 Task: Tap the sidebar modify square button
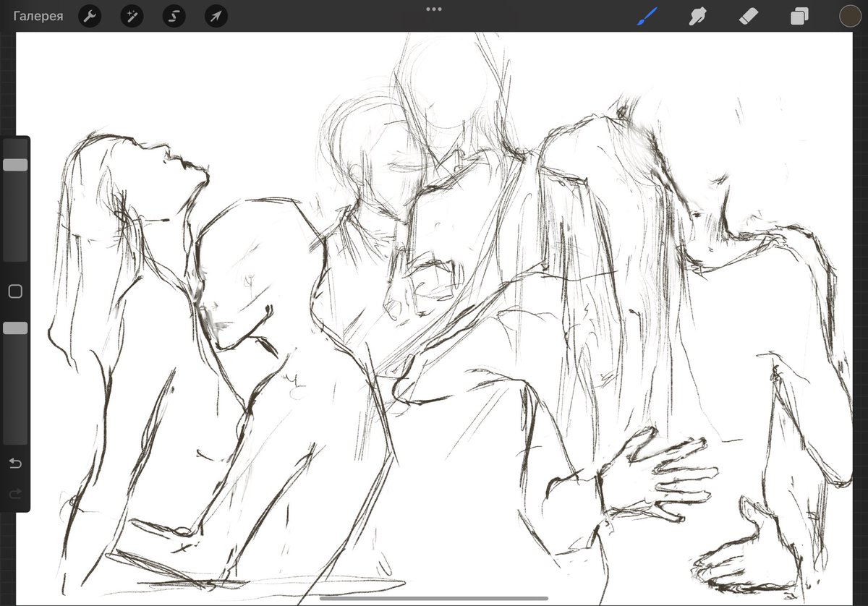(x=15, y=291)
